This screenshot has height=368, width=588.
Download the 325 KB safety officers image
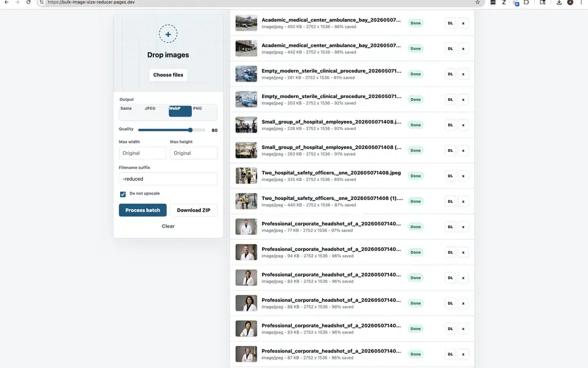pyautogui.click(x=450, y=176)
